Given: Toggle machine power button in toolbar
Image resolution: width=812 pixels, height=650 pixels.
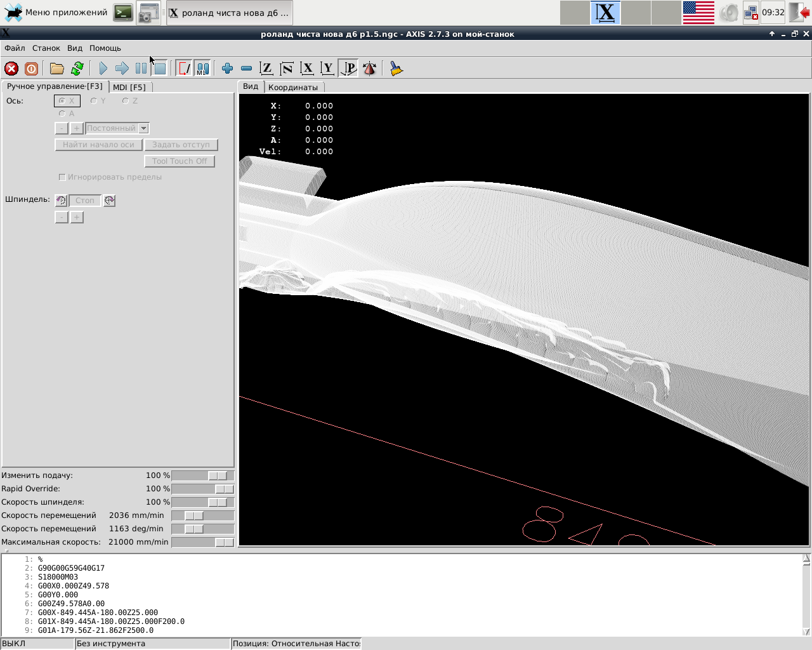Looking at the screenshot, I should [31, 69].
